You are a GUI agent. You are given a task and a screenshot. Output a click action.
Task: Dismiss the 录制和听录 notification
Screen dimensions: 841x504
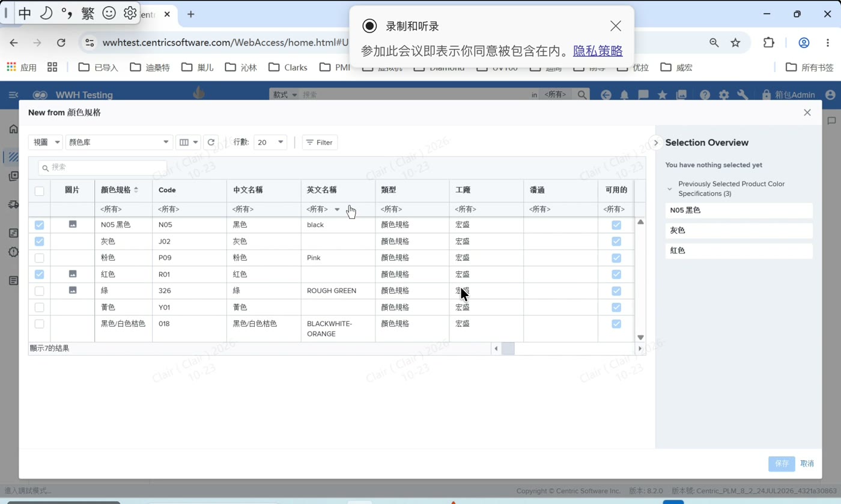coord(616,26)
